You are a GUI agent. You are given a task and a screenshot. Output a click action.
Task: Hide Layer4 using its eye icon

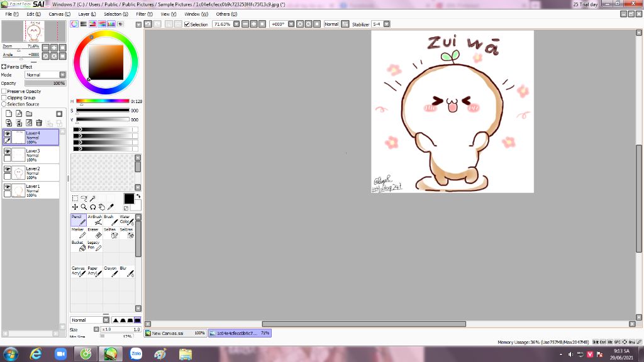coord(8,133)
